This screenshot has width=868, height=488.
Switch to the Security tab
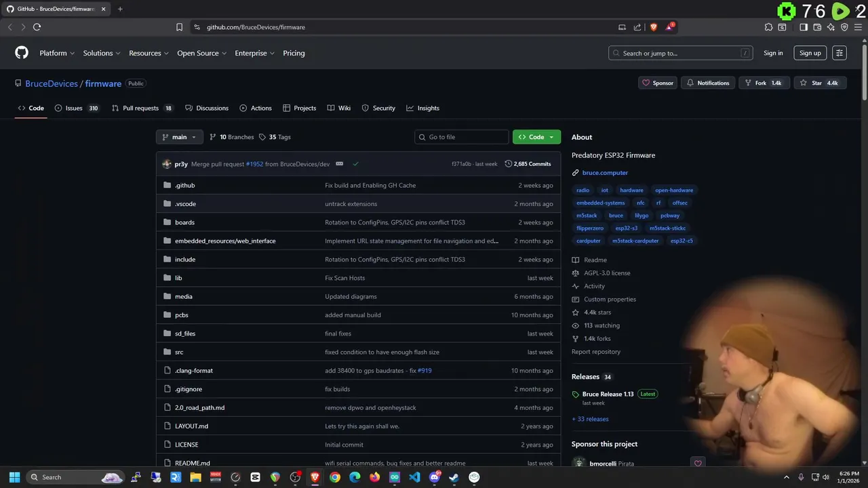tap(378, 108)
